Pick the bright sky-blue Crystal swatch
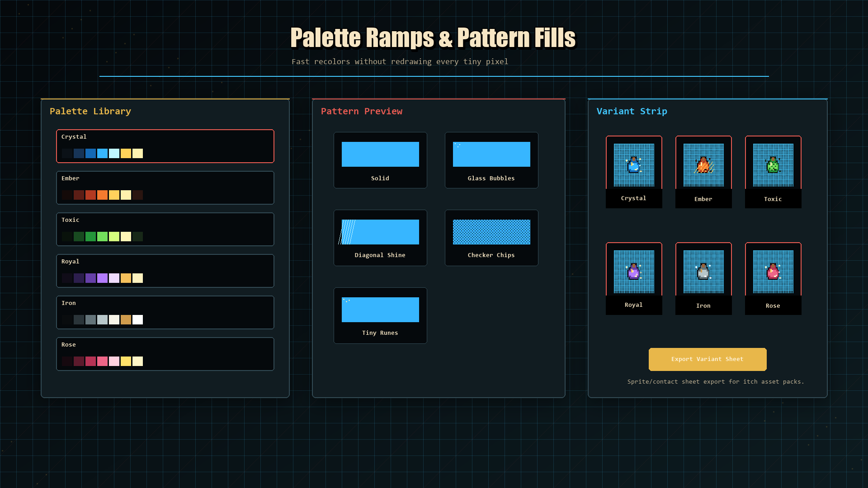This screenshot has height=488, width=868. coord(102,154)
